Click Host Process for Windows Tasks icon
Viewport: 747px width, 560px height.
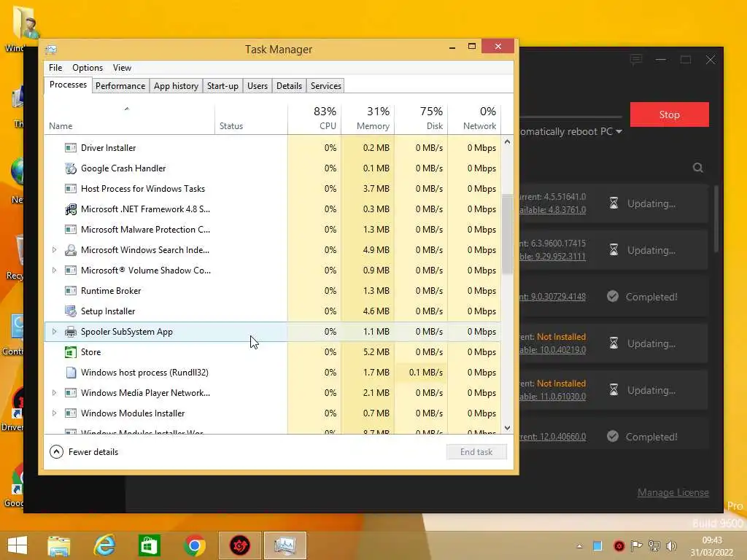71,189
